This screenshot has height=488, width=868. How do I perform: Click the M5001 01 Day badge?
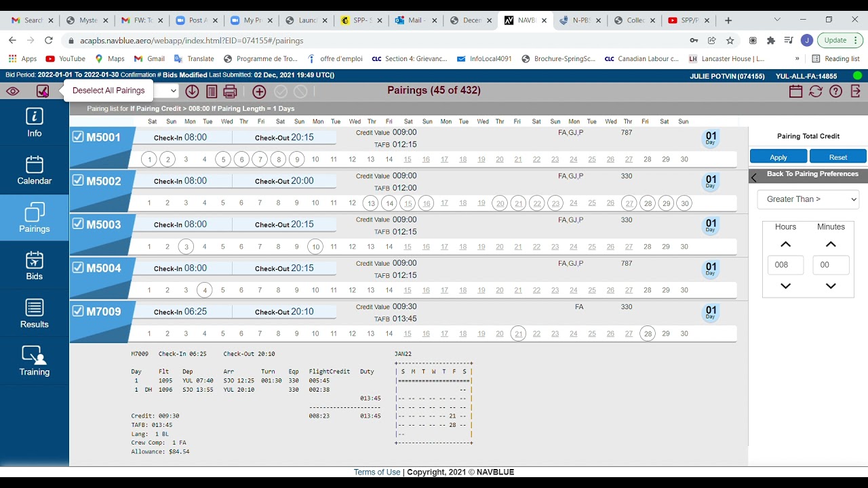[711, 138]
